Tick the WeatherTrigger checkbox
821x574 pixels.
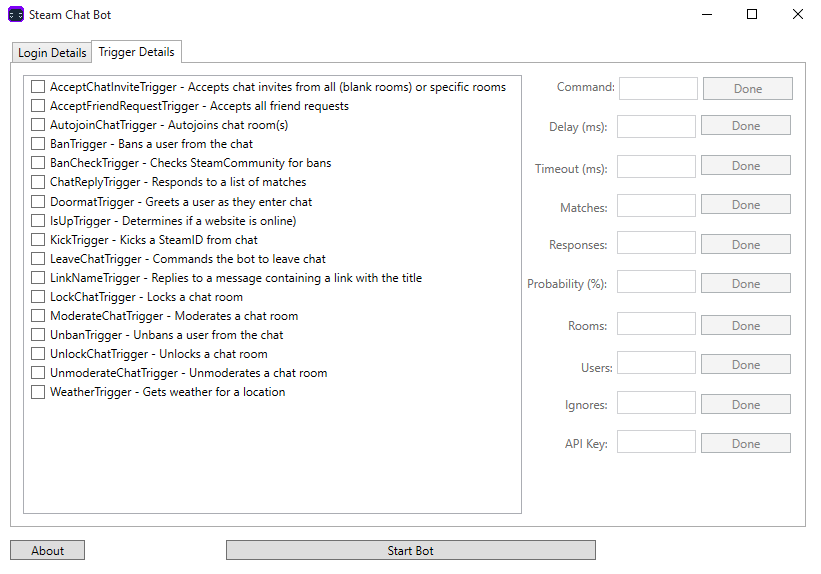point(38,392)
